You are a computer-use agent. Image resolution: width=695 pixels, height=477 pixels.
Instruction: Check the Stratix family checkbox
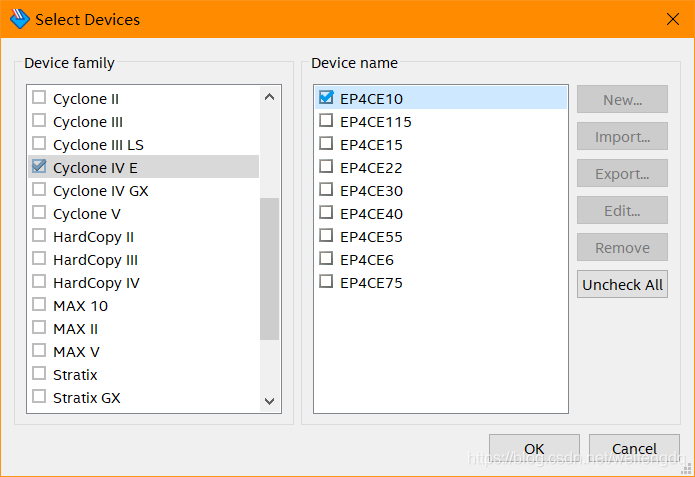click(39, 374)
